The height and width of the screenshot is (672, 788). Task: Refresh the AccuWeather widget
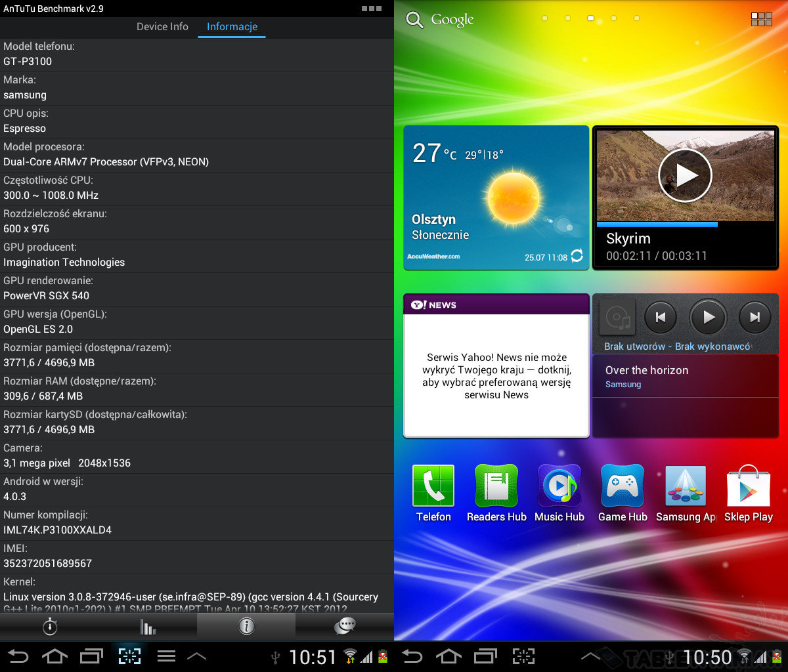577,256
